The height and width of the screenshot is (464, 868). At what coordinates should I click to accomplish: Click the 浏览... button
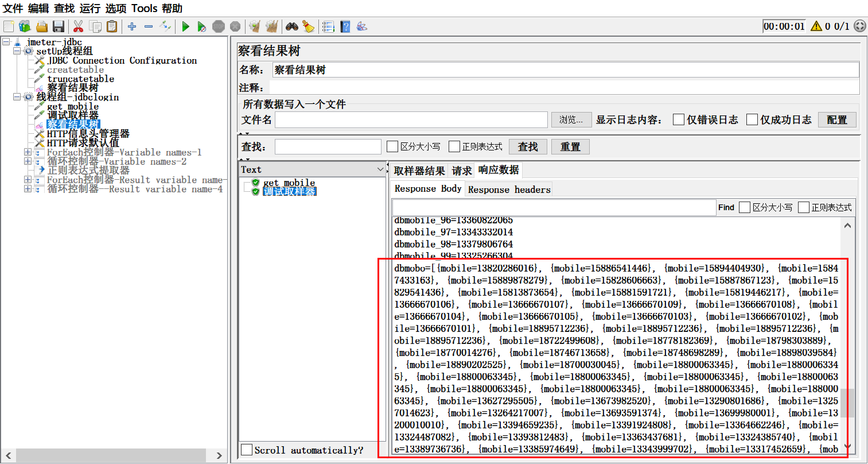570,119
